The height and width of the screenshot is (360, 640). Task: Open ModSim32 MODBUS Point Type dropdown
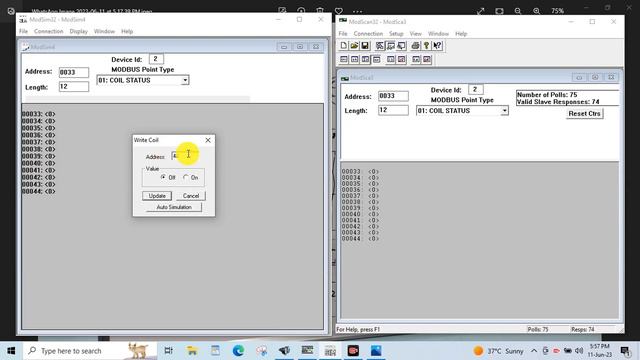(x=185, y=80)
